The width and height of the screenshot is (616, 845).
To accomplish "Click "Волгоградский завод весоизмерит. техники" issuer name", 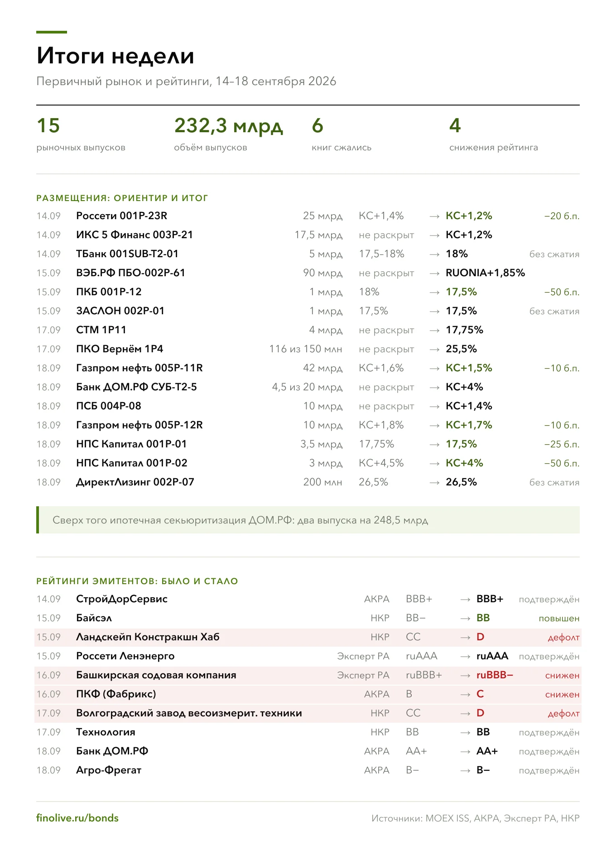I will pos(189,713).
